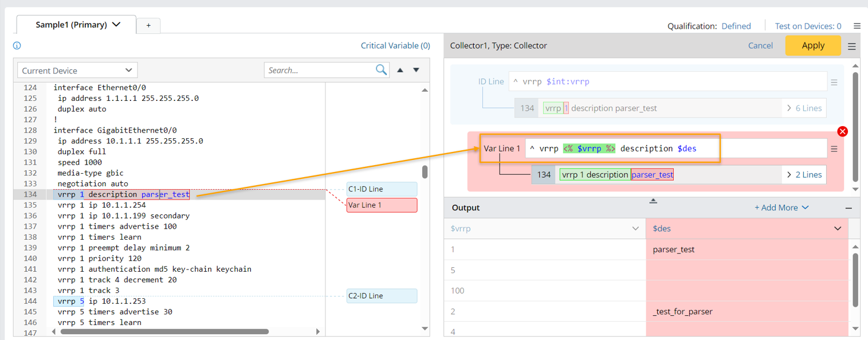The height and width of the screenshot is (340, 868).
Task: Open the ID Line options menu
Action: [834, 82]
